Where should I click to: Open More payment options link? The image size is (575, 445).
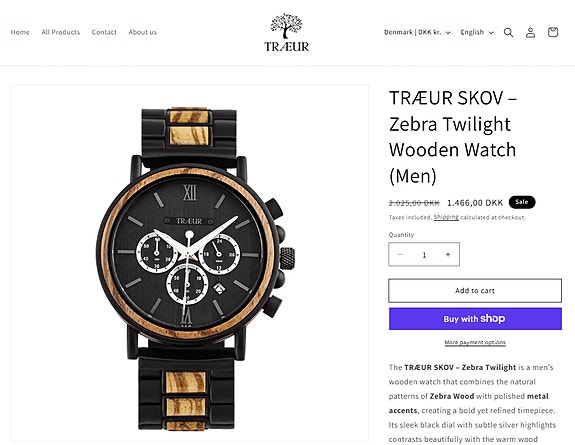coord(475,342)
